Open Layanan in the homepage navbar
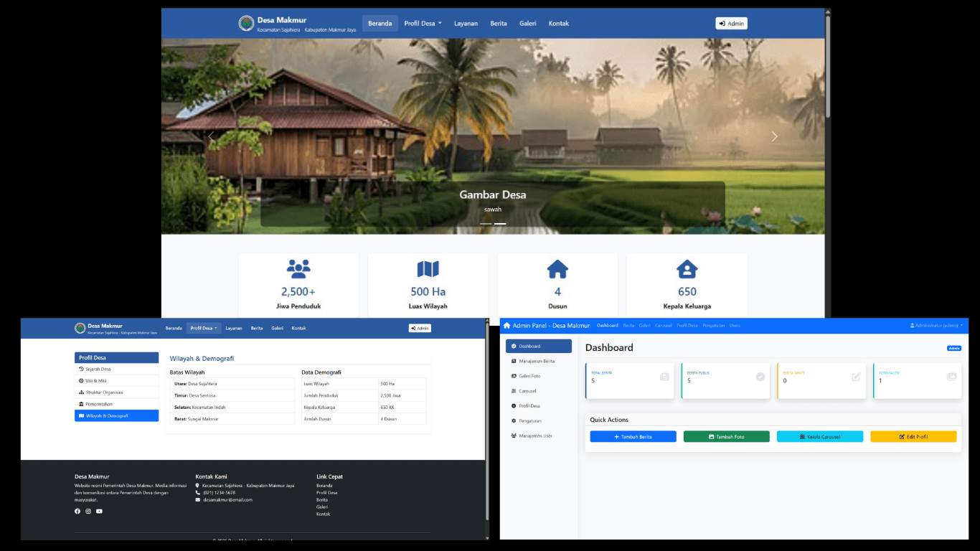 tap(466, 24)
